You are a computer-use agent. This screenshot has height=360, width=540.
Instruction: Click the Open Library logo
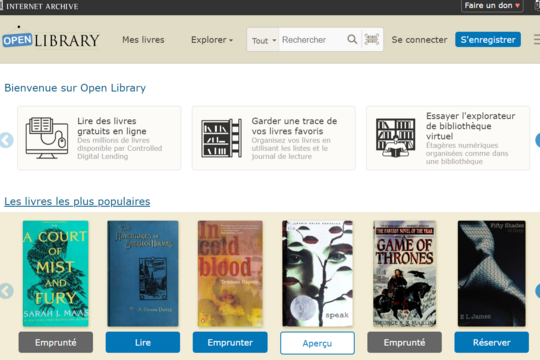tap(51, 40)
